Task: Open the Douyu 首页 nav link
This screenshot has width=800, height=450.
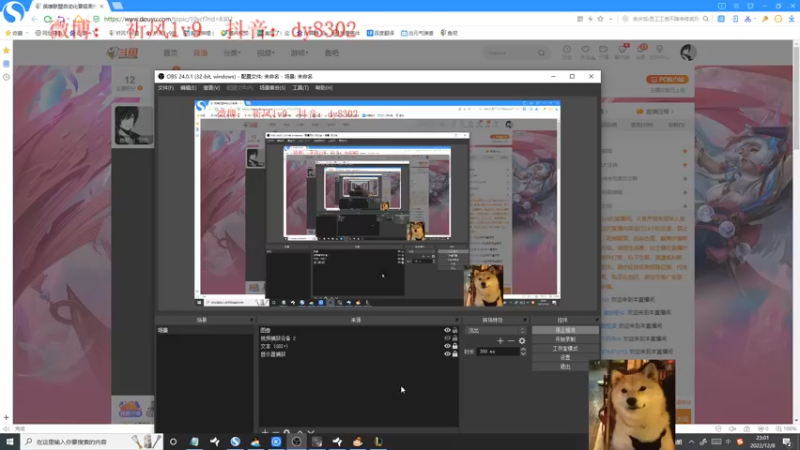Action: (170, 53)
